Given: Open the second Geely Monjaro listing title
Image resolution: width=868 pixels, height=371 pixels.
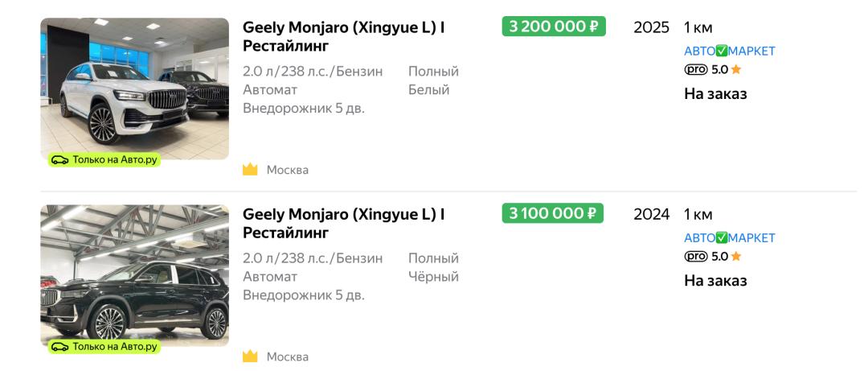Looking at the screenshot, I should [344, 224].
